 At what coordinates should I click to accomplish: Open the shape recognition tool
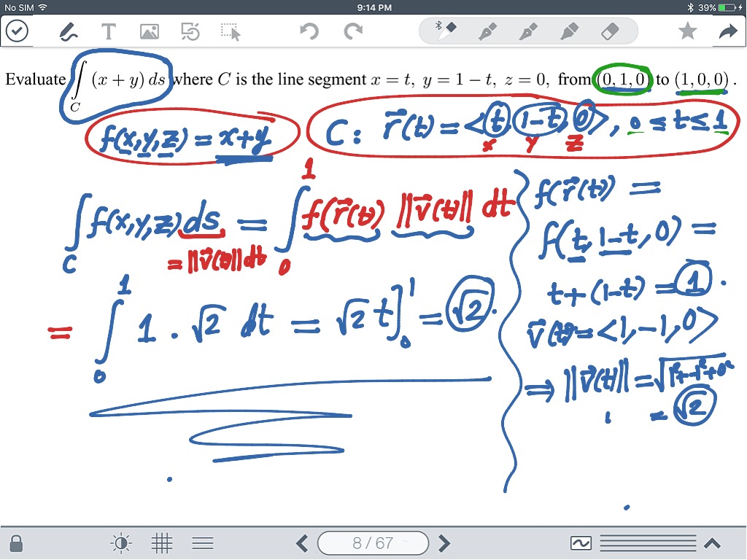190,32
